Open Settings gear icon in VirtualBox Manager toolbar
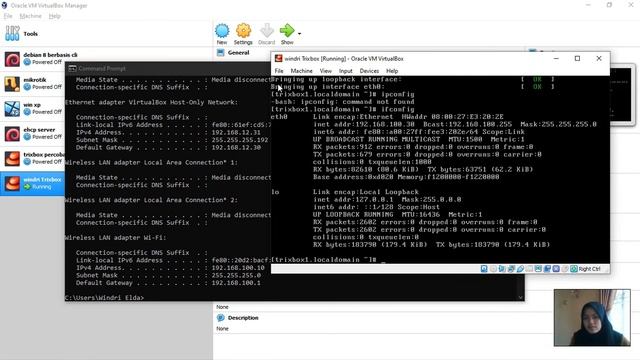 243,31
